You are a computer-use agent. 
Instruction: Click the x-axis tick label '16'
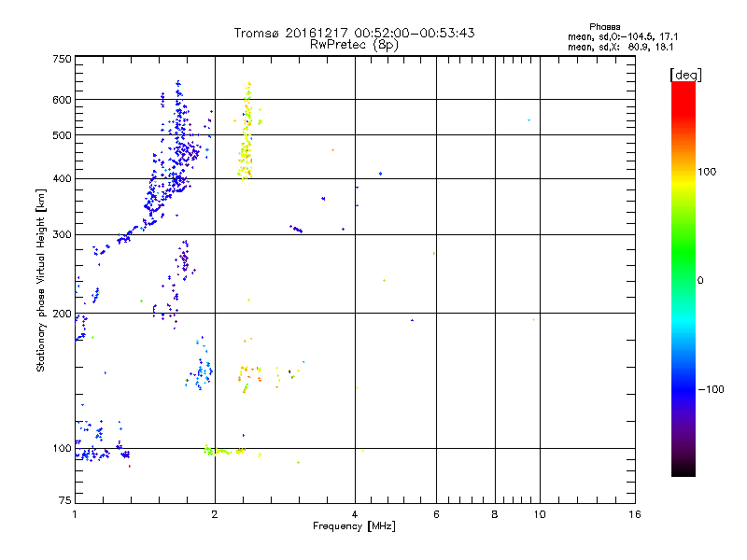(635, 514)
